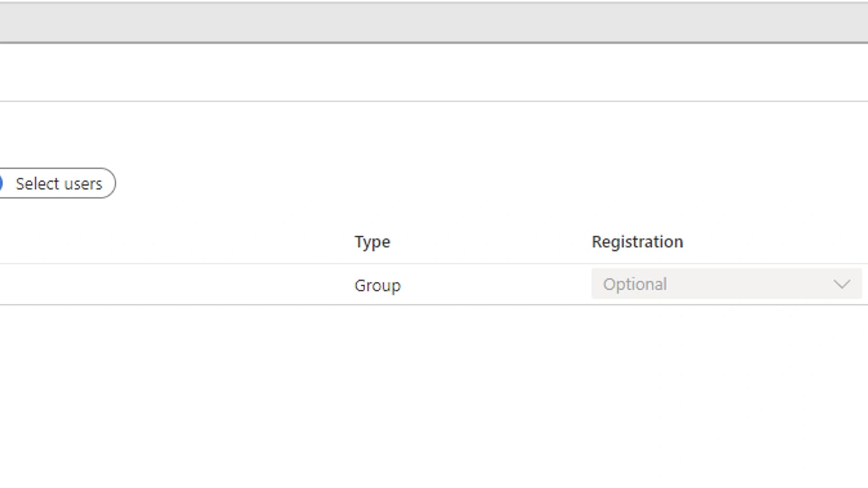Sort by the Registration column header
868x488 pixels.
click(637, 242)
